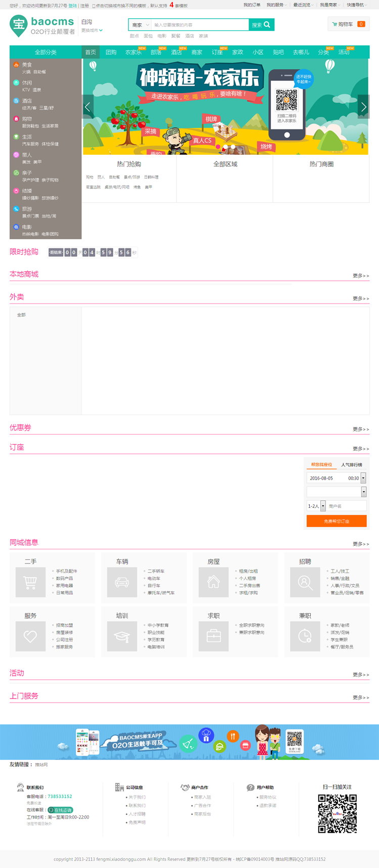Click the 亲子 sidebar category icon
379x868 pixels.
click(16, 172)
